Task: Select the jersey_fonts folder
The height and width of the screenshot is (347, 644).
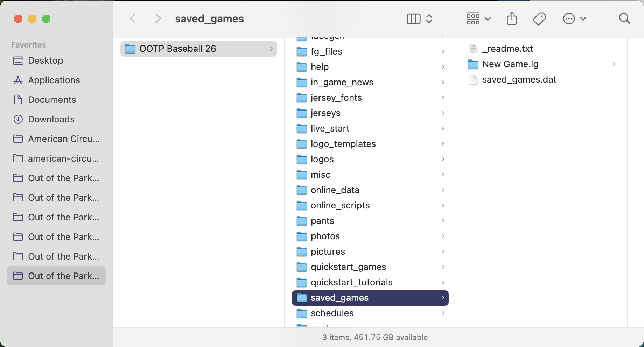Action: (370, 98)
